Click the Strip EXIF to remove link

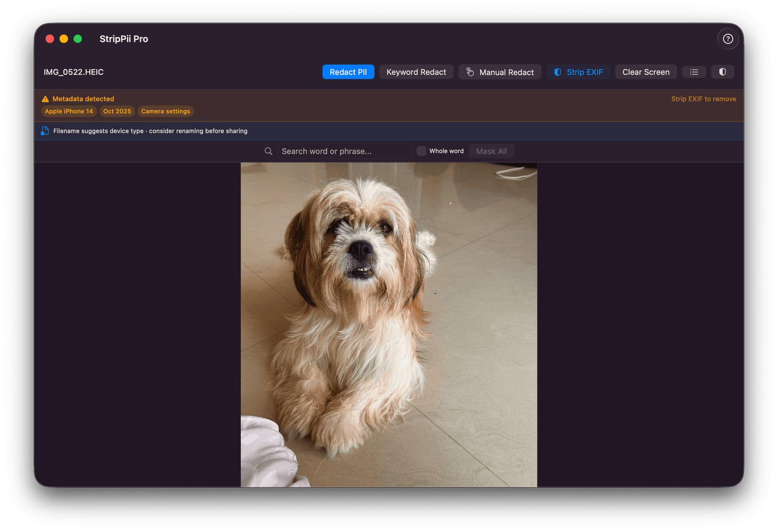(703, 99)
